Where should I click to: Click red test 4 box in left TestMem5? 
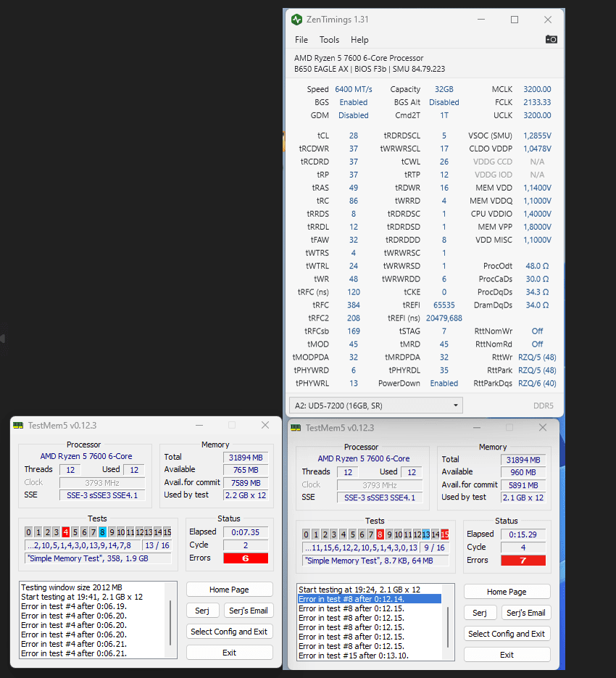point(66,532)
